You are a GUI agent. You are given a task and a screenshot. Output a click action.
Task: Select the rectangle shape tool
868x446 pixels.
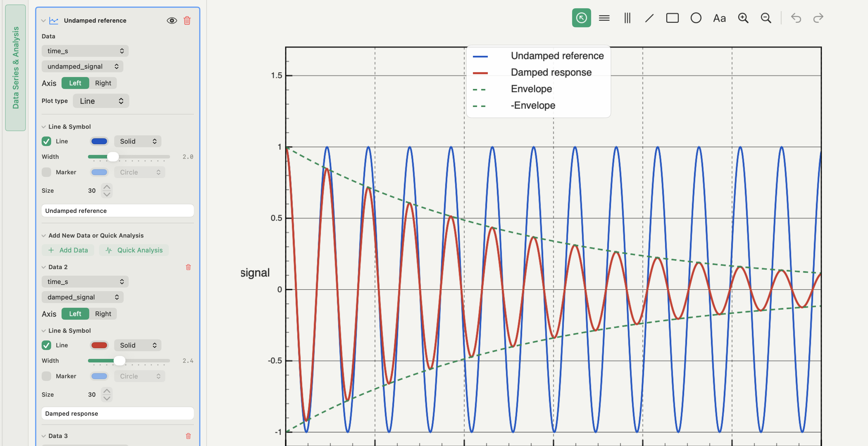coord(672,18)
